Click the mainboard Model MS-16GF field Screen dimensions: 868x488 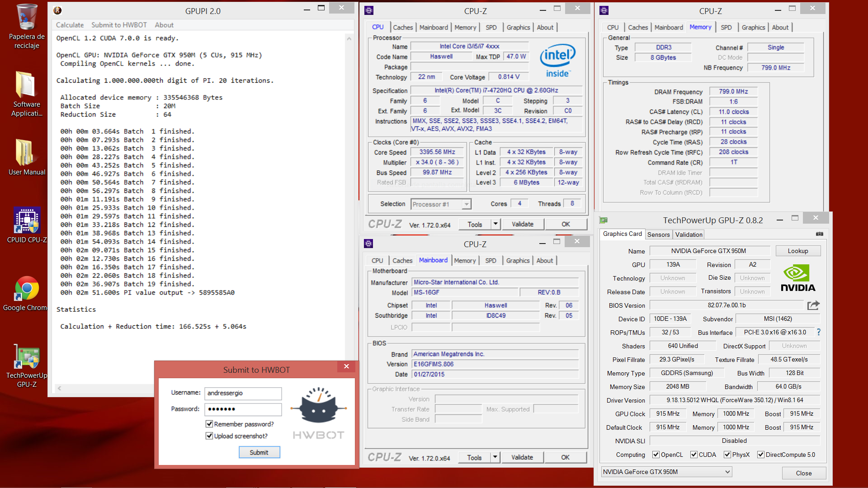464,292
